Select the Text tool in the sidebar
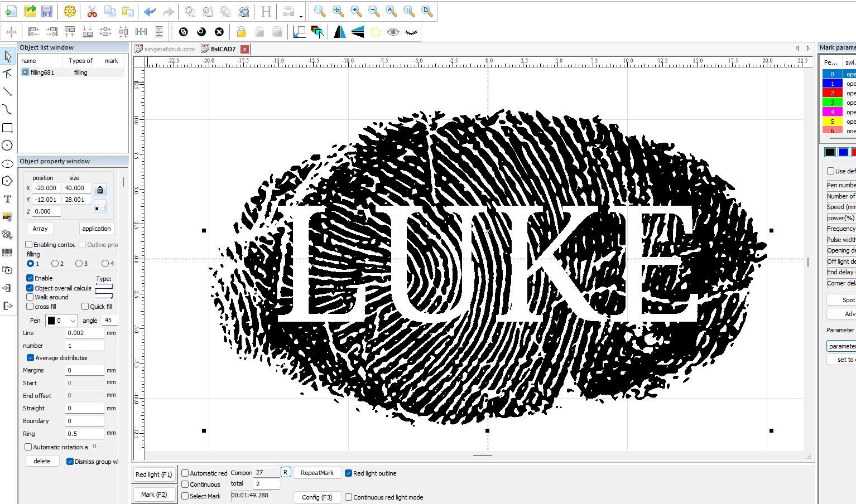 7,199
